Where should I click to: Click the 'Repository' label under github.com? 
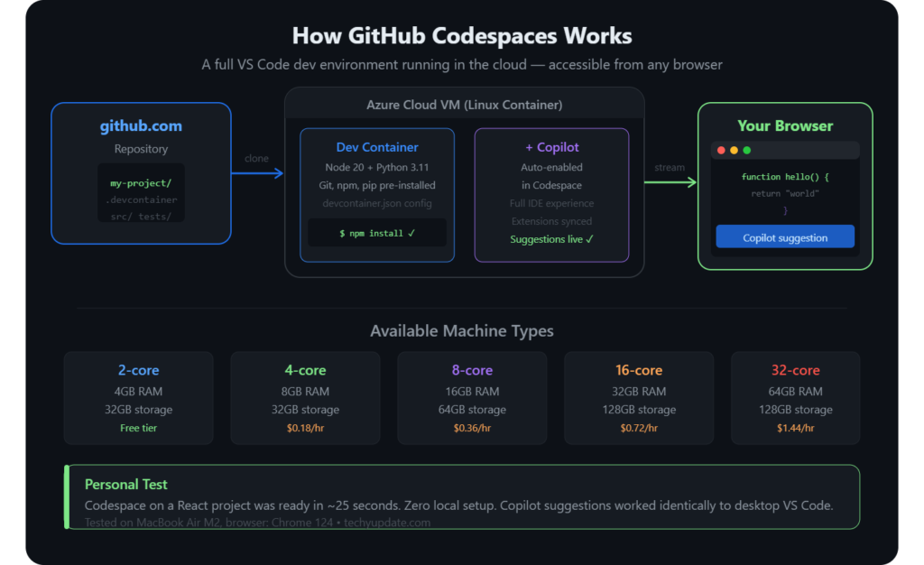pyautogui.click(x=141, y=149)
